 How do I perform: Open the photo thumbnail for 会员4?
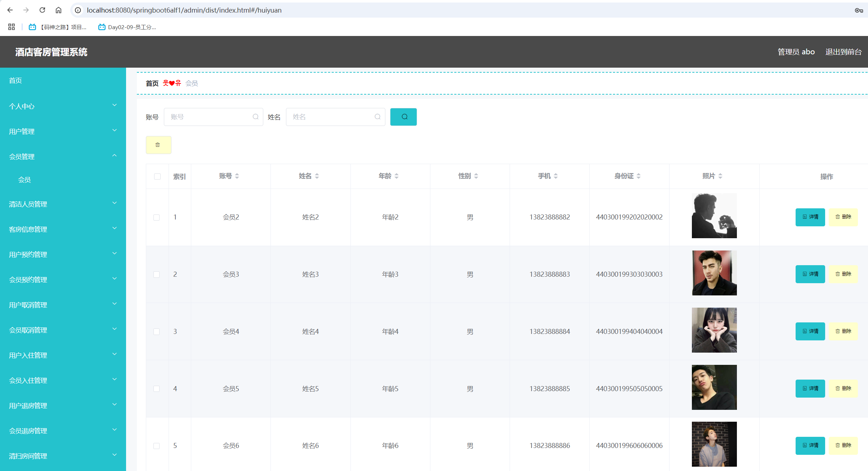point(714,330)
